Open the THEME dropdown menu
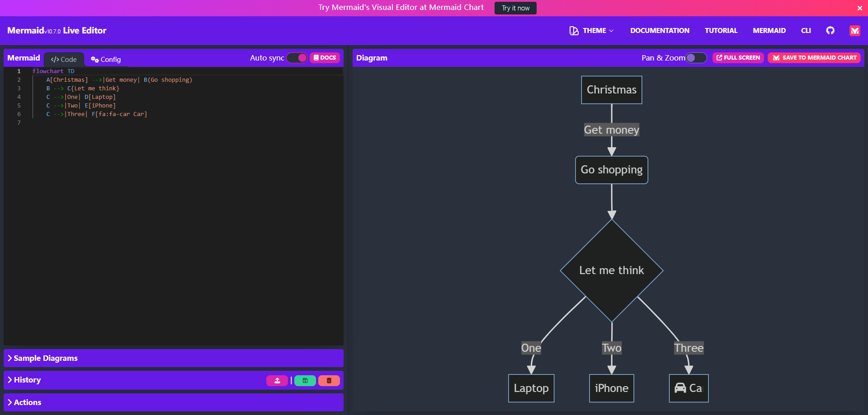Image resolution: width=868 pixels, height=415 pixels. 591,31
